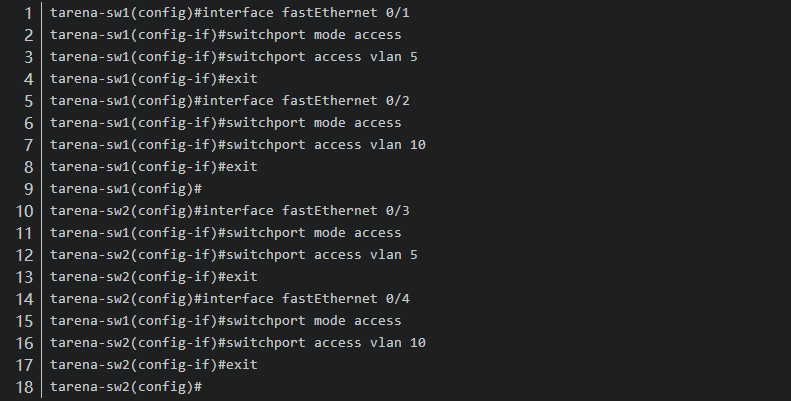Click line number 8 in the gutter
This screenshot has width=791, height=401.
pyautogui.click(x=29, y=167)
